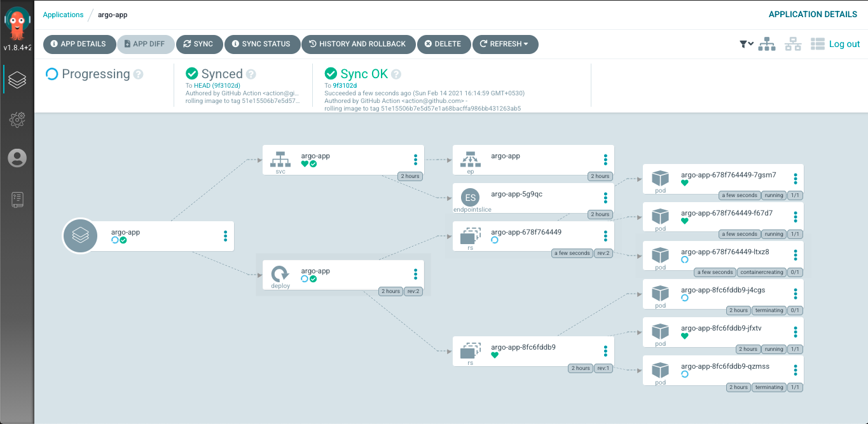868x424 pixels.
Task: Click pod cube icon for argo-app-8fc6fddb9-qzmss
Action: click(661, 371)
